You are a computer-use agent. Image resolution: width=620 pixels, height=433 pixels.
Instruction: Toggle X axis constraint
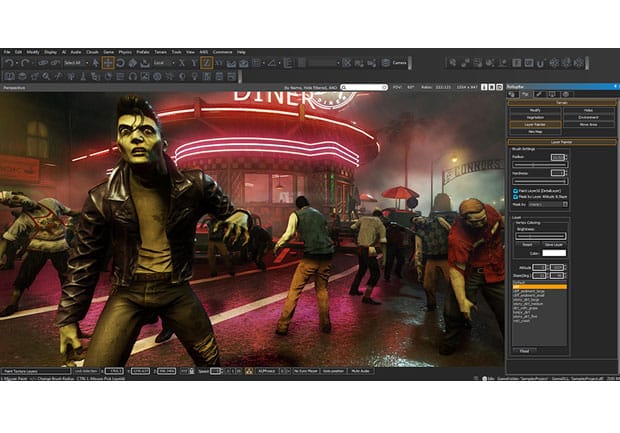(182, 63)
